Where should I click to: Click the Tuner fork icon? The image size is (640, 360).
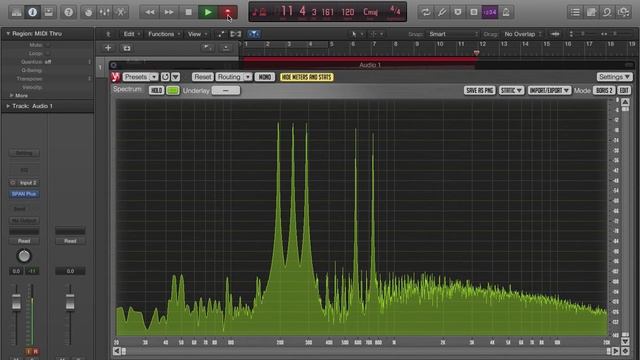pyautogui.click(x=442, y=12)
